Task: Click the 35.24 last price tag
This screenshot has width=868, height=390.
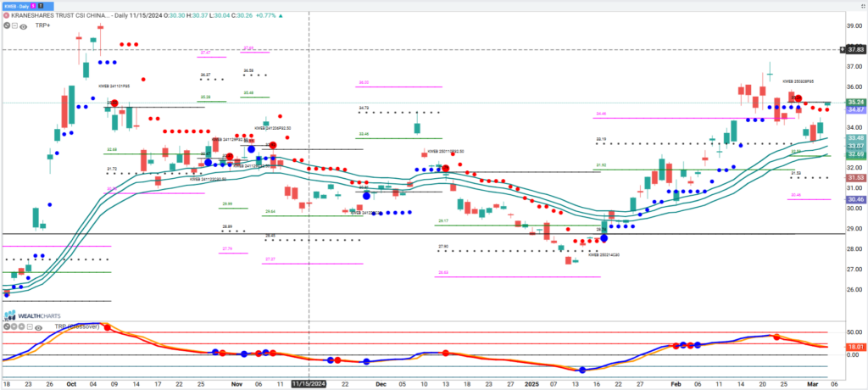Action: [856, 103]
